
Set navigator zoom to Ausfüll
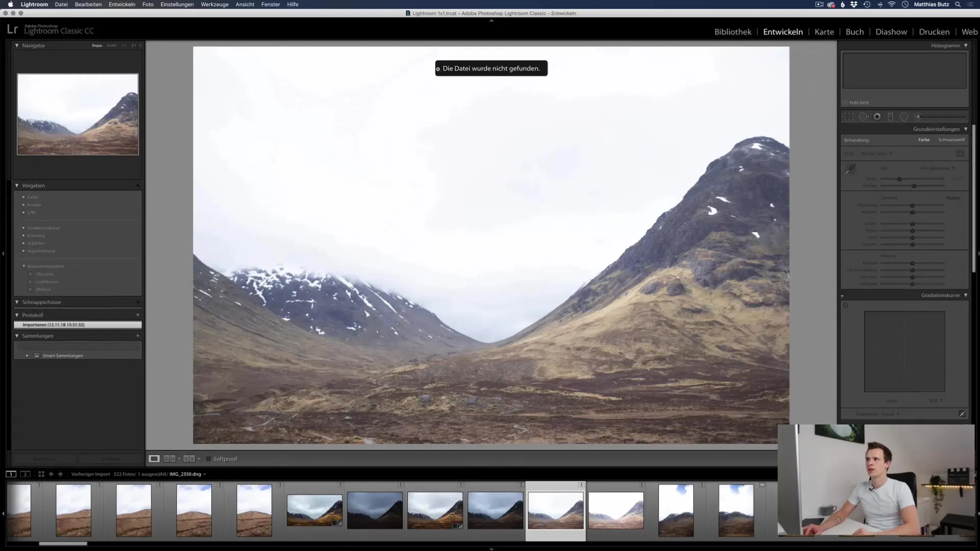point(111,45)
